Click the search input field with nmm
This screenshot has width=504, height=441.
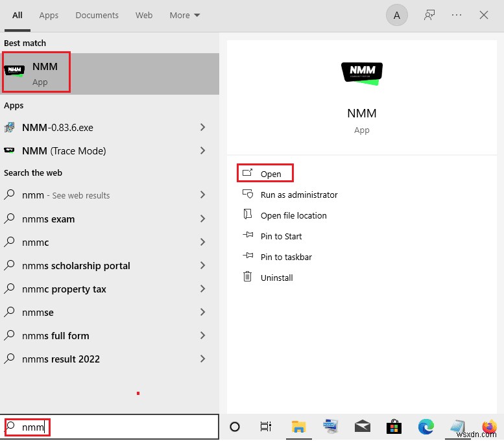(x=109, y=427)
